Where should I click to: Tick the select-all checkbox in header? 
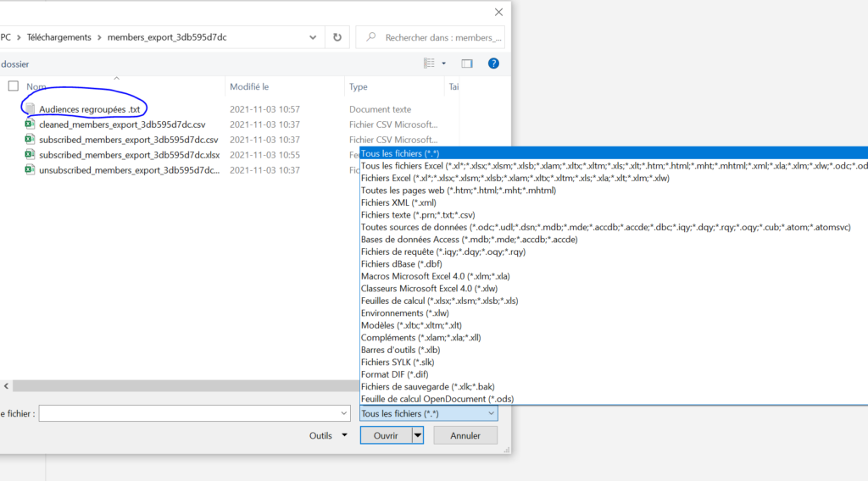(13, 86)
